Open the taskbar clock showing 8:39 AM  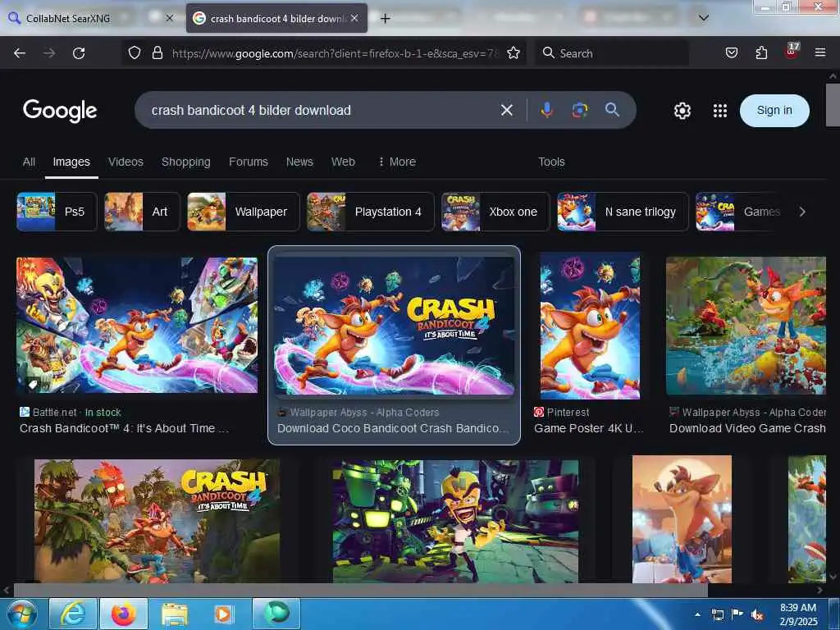pyautogui.click(x=798, y=614)
